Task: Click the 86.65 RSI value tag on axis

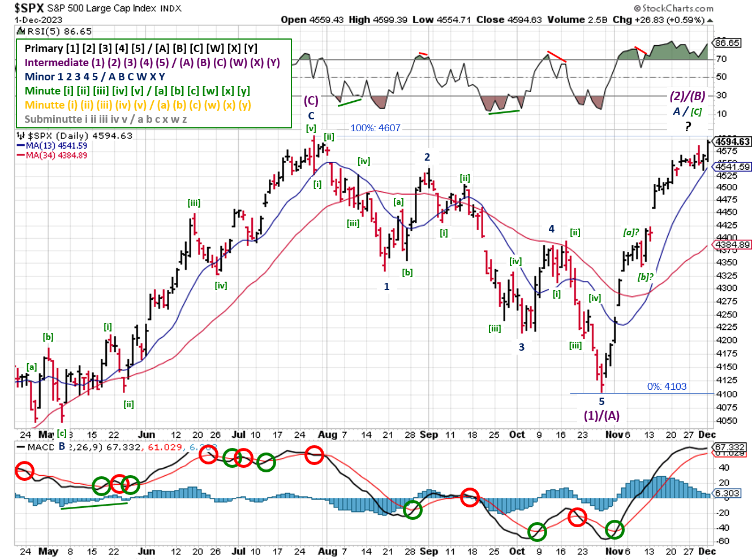Action: (728, 43)
